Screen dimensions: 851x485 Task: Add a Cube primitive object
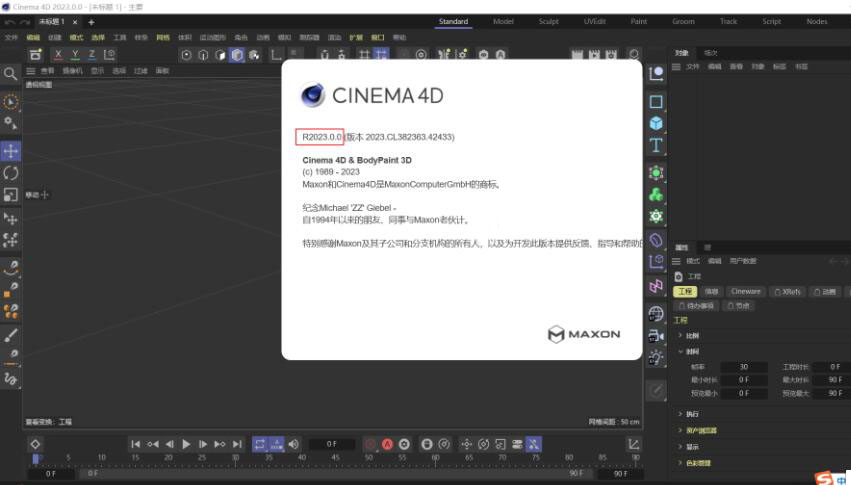point(656,123)
